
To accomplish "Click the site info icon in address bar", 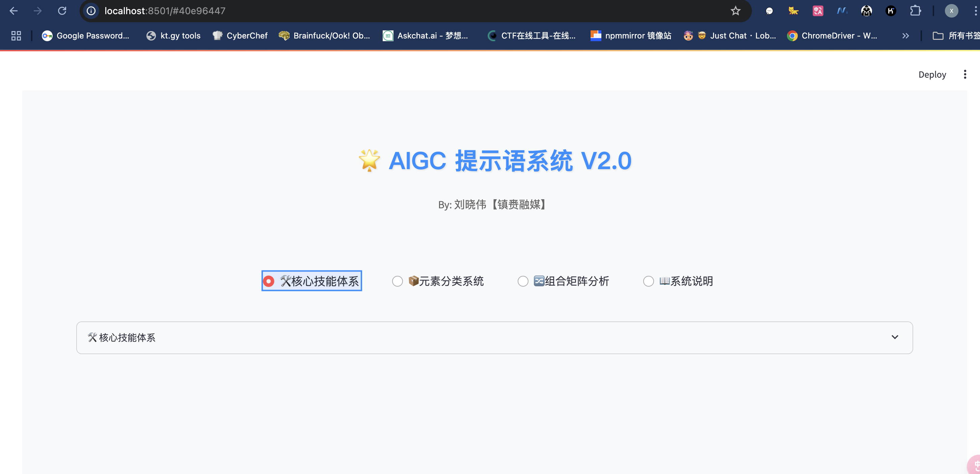I will pyautogui.click(x=91, y=11).
